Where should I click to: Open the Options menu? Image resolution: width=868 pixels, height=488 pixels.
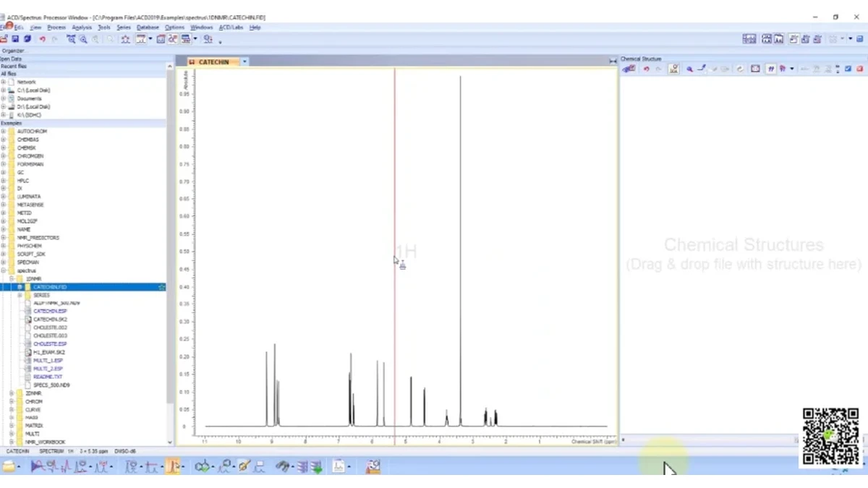coord(174,27)
